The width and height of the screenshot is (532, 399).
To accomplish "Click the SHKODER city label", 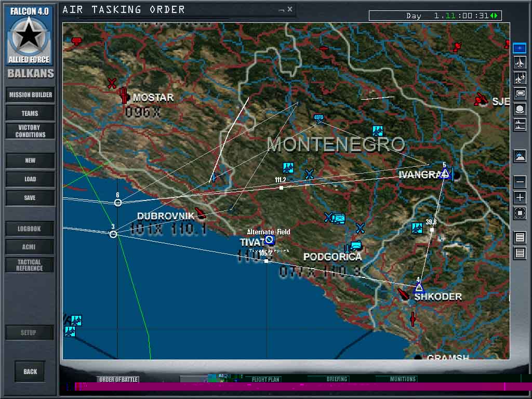I will [438, 297].
